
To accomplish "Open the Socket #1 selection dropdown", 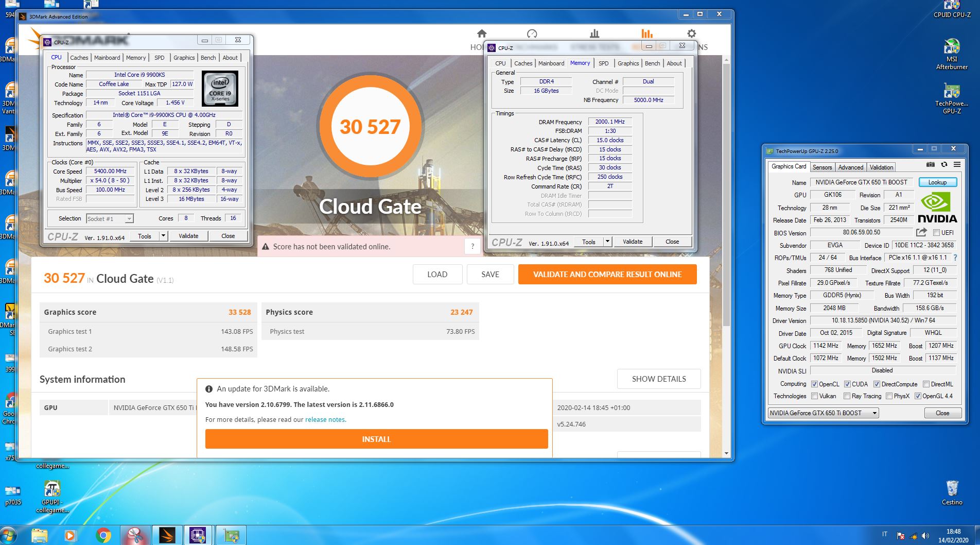I will tap(110, 218).
